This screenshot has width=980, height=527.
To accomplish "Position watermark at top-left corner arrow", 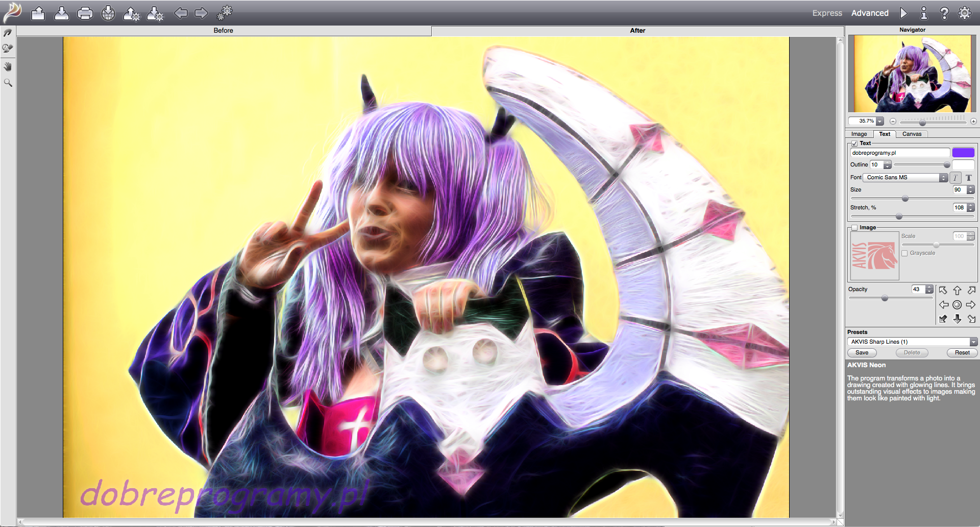I will pos(943,291).
